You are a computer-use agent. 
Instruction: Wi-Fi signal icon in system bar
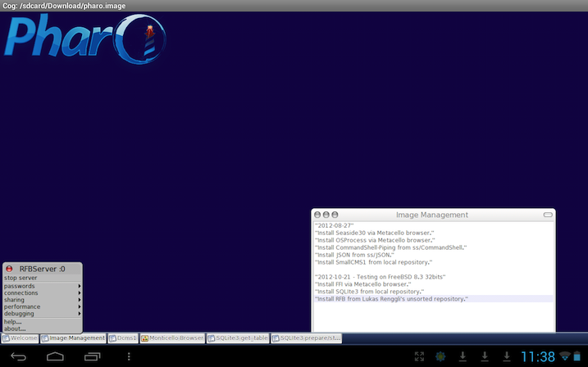pos(564,356)
